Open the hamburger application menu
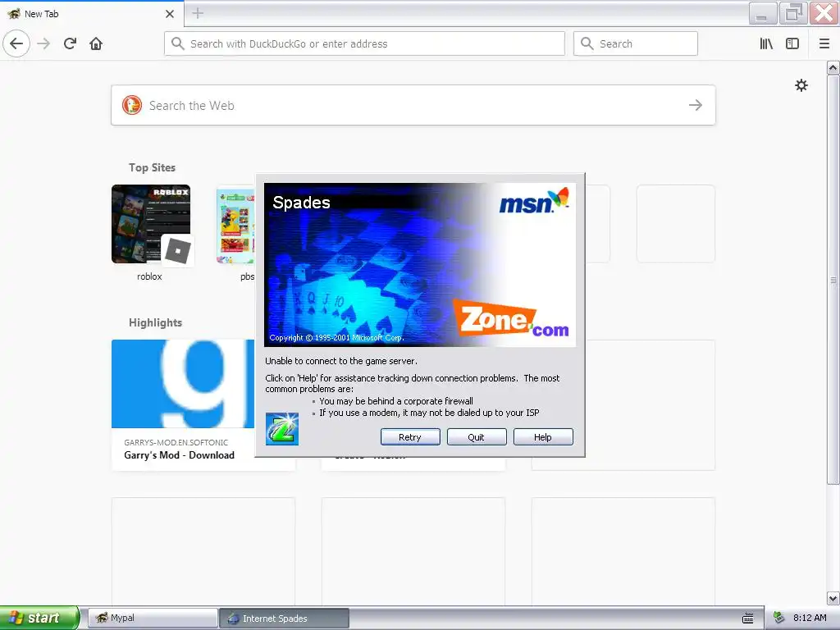The height and width of the screenshot is (630, 840). point(824,43)
